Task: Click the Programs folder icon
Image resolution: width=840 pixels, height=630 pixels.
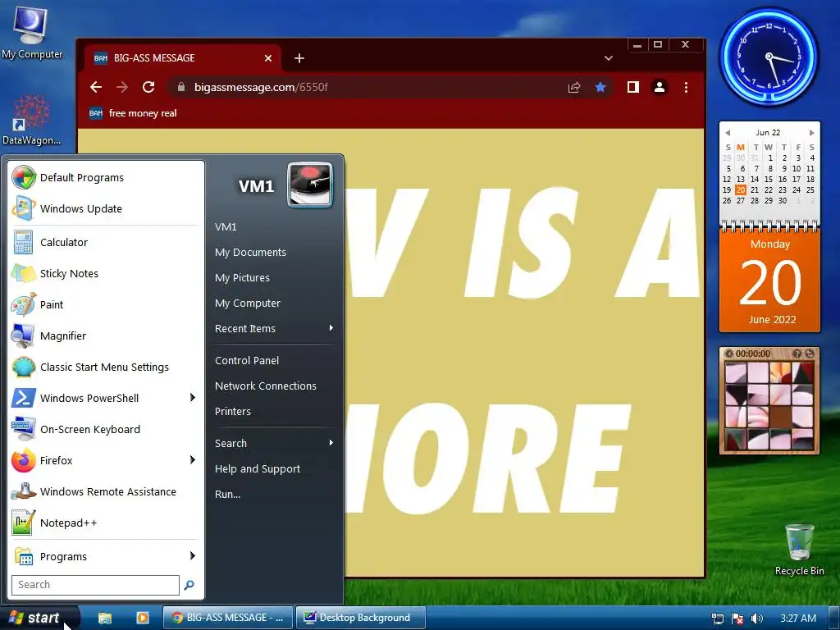Action: [x=24, y=556]
